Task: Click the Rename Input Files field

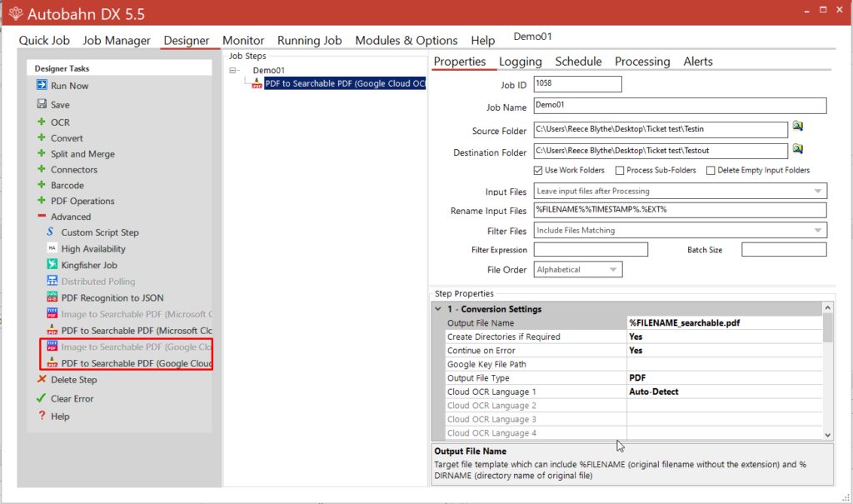Action: (680, 210)
